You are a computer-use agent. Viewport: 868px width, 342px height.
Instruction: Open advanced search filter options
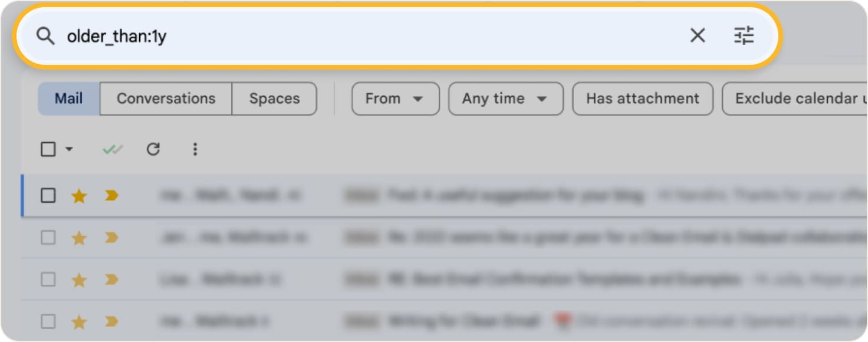pos(745,36)
